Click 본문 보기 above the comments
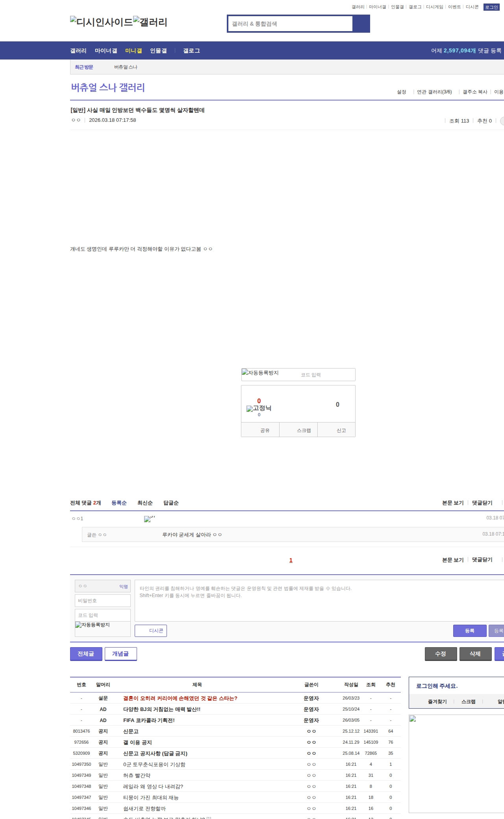 click(x=453, y=503)
